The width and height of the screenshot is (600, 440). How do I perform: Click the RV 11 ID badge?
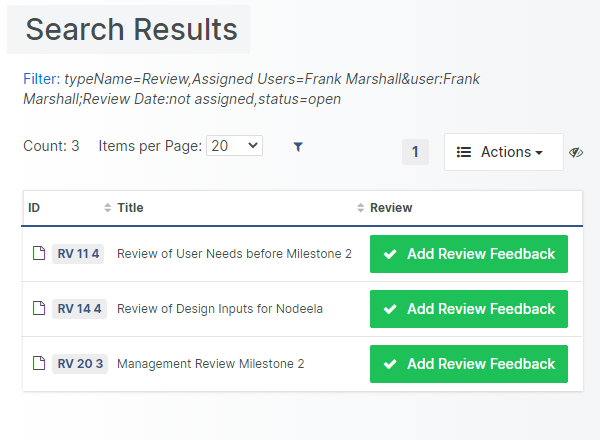78,254
